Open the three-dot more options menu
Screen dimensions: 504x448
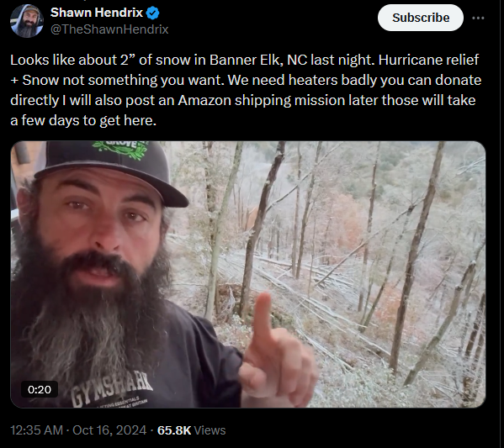point(478,18)
